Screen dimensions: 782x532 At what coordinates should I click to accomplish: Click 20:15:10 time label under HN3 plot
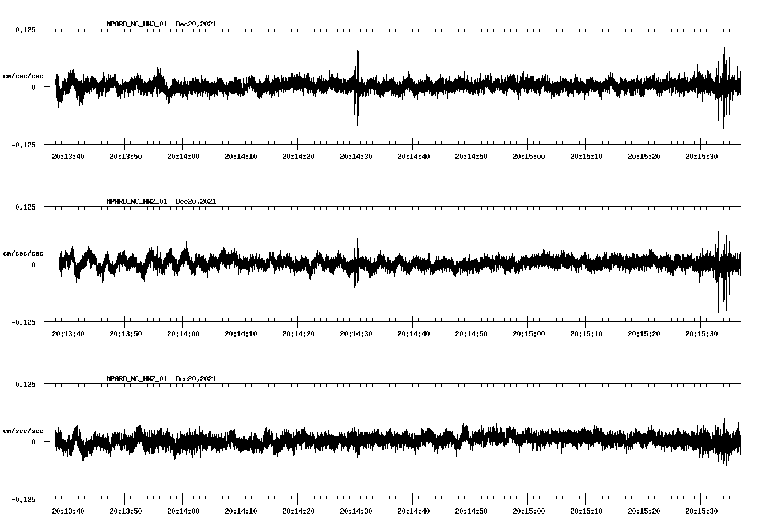586,156
